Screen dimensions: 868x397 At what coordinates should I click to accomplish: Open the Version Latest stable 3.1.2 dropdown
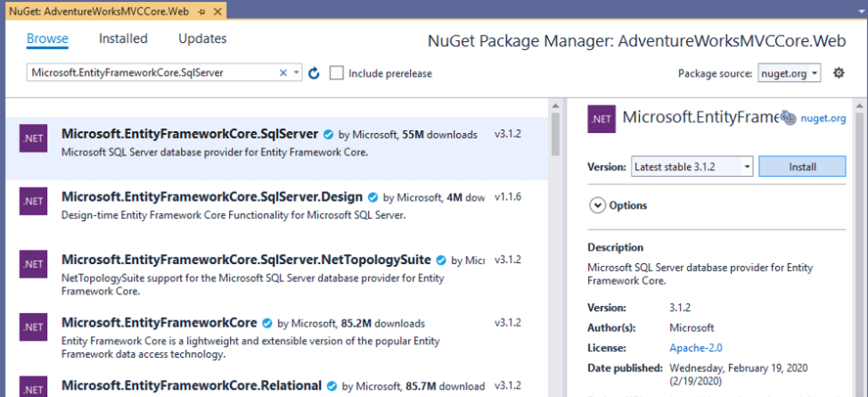tap(692, 166)
